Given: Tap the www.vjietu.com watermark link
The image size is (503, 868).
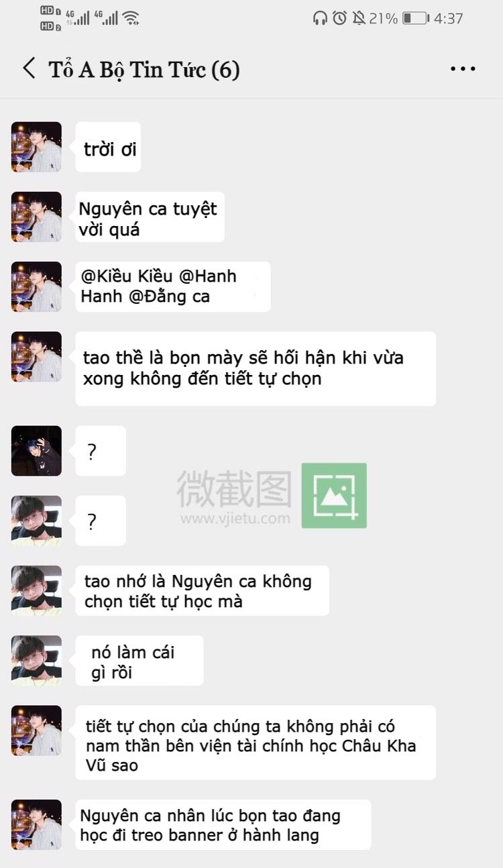Looking at the screenshot, I should (x=235, y=518).
